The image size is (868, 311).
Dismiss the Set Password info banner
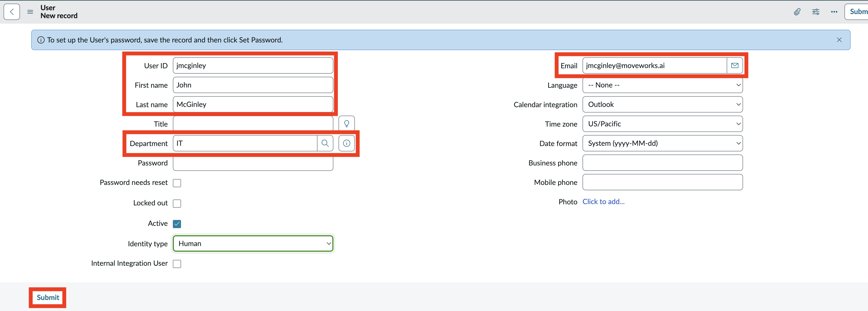click(x=839, y=40)
